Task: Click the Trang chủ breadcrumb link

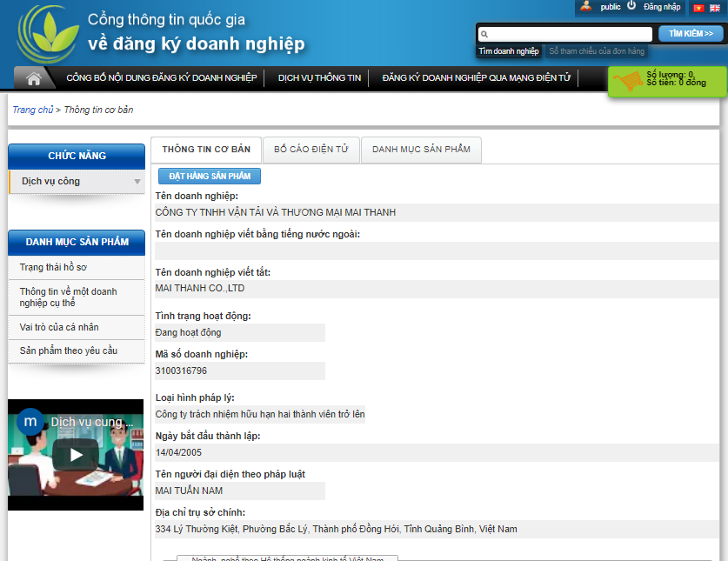Action: point(32,110)
